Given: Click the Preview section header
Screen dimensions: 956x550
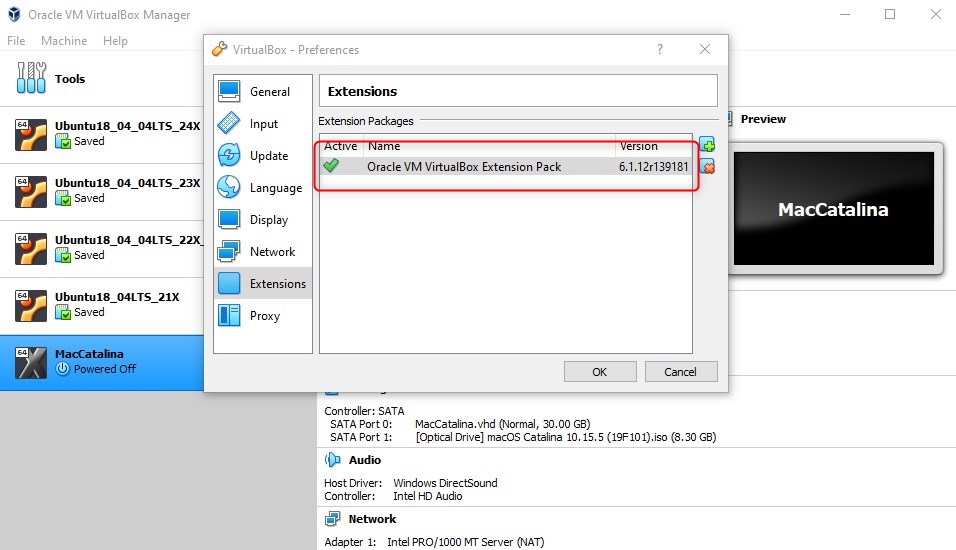Looking at the screenshot, I should [763, 119].
